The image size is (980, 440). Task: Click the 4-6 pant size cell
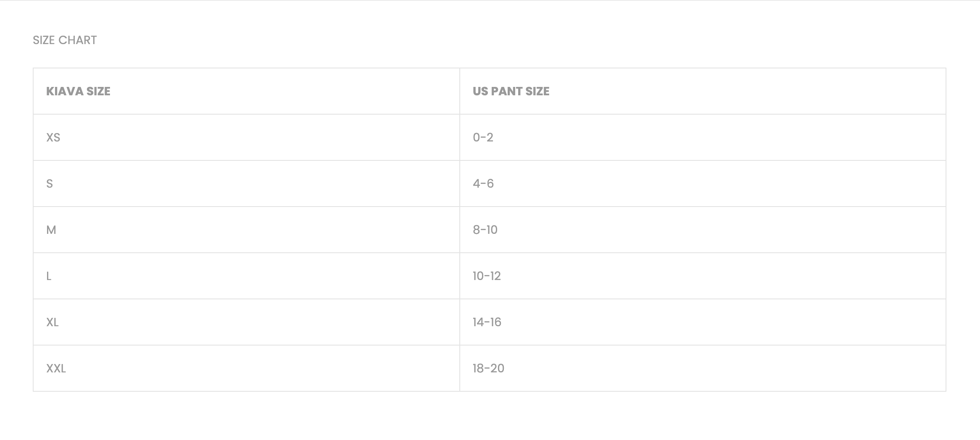click(483, 184)
